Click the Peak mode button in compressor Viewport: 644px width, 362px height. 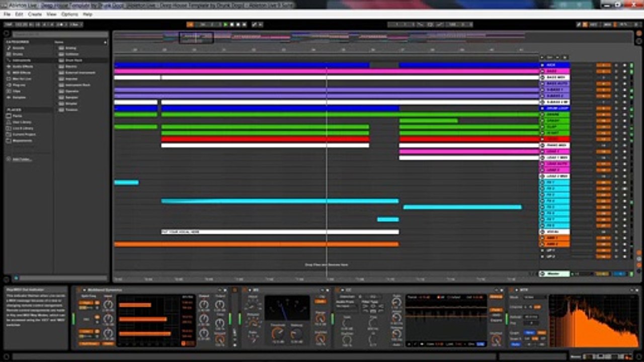[x=496, y=310]
